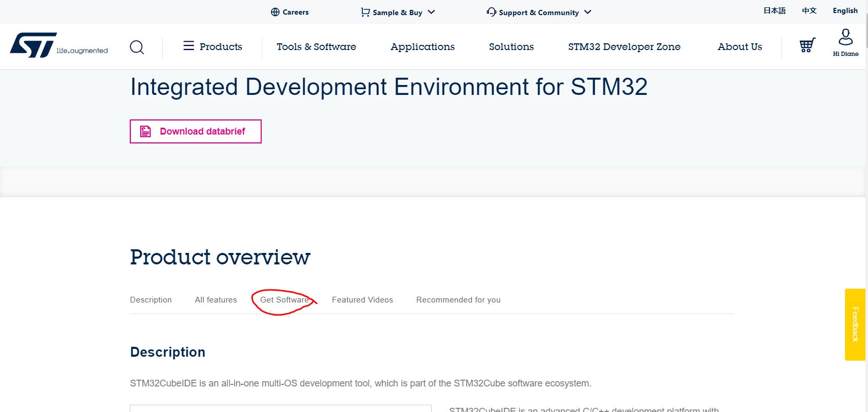
Task: Click the document icon in Download databrief
Action: tap(145, 131)
